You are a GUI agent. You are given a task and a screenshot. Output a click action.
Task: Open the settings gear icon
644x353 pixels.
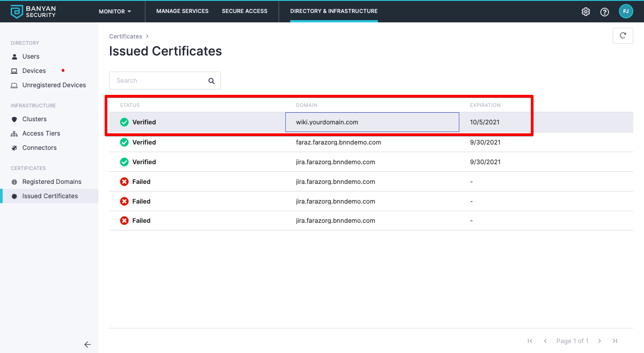(585, 12)
